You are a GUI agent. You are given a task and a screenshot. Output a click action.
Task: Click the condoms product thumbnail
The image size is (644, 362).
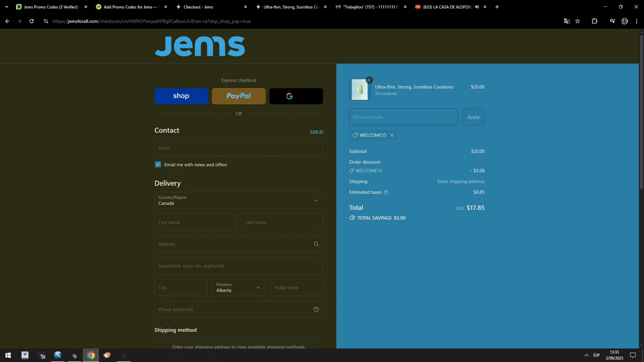360,90
